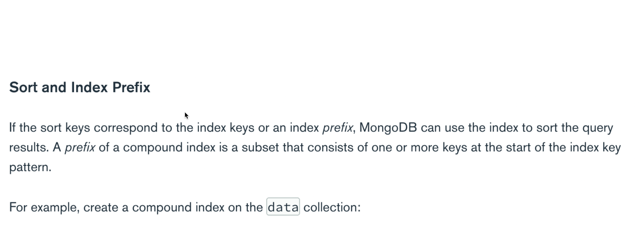Screen dimensions: 644x228
Task: Click the word "MongoDB" in the paragraph
Action: 388,128
